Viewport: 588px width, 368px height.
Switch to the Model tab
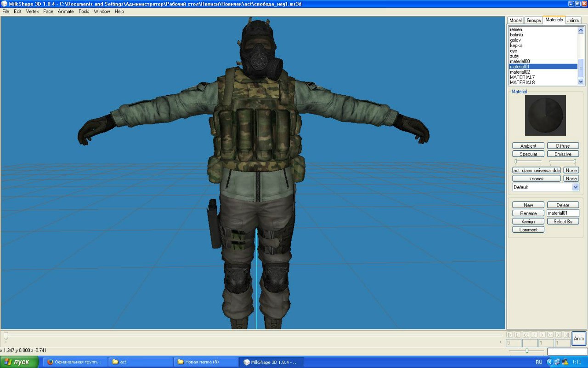pyautogui.click(x=515, y=20)
